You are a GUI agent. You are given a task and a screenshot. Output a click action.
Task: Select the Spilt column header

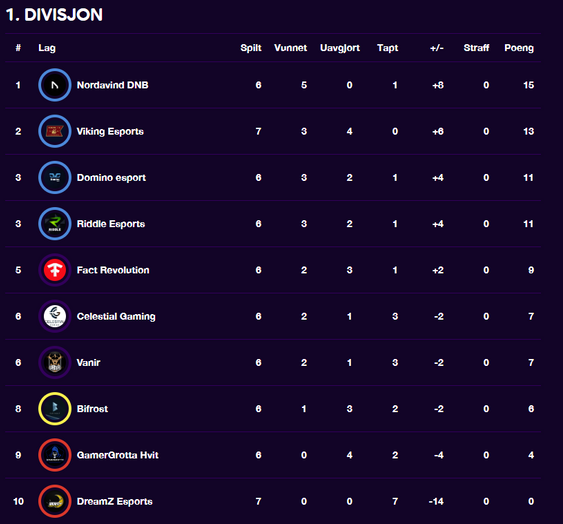tap(251, 48)
